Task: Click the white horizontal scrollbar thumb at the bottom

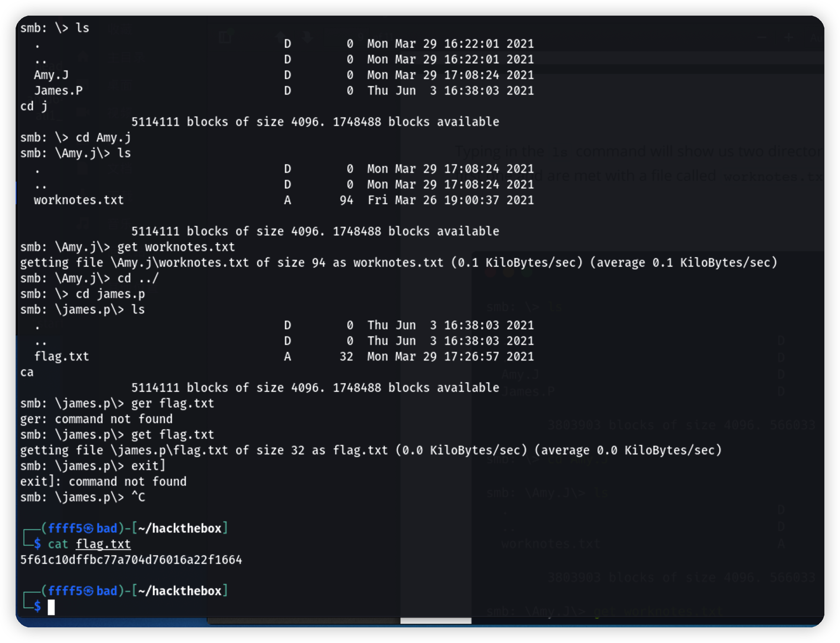Action: pos(436,620)
